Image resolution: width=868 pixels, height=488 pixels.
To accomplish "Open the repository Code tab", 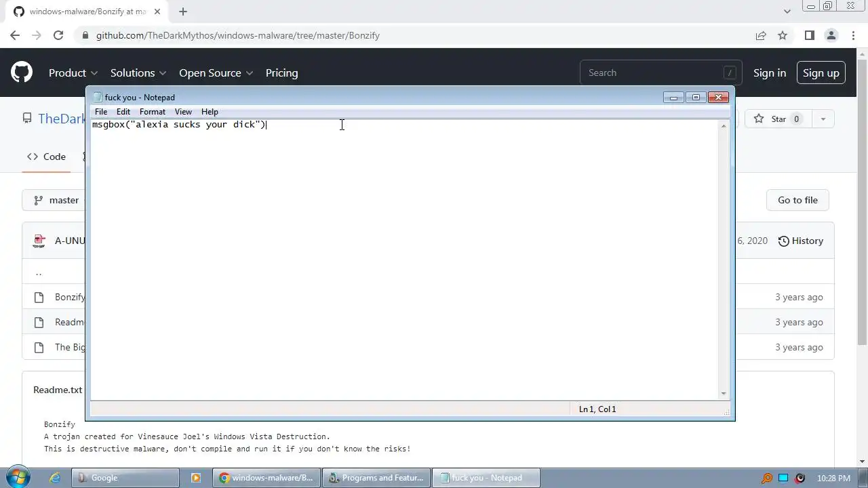I will point(46,157).
